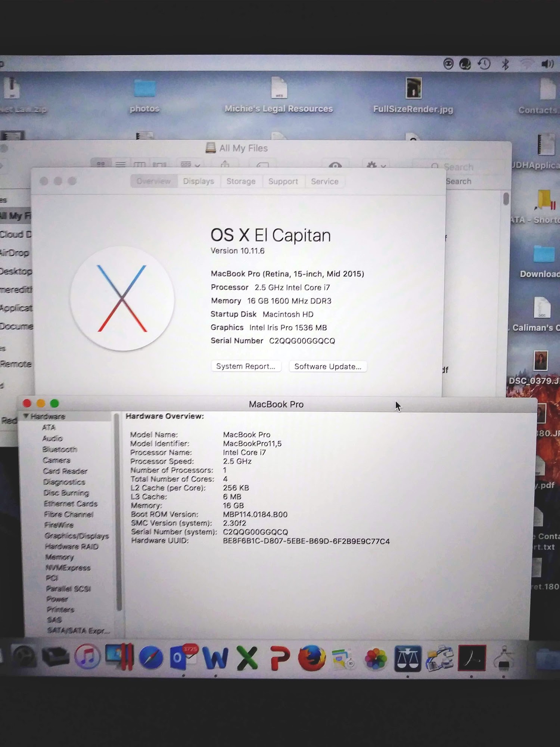Switch Finder to column view

(x=139, y=164)
